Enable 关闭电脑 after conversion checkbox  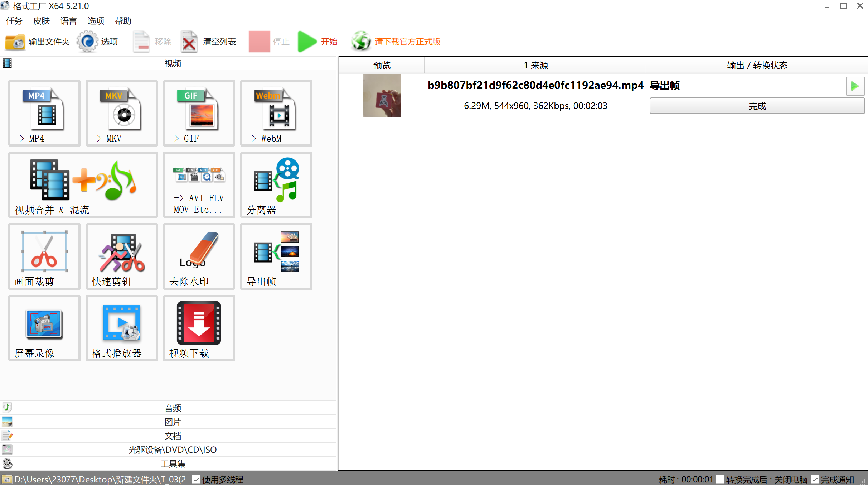click(720, 479)
